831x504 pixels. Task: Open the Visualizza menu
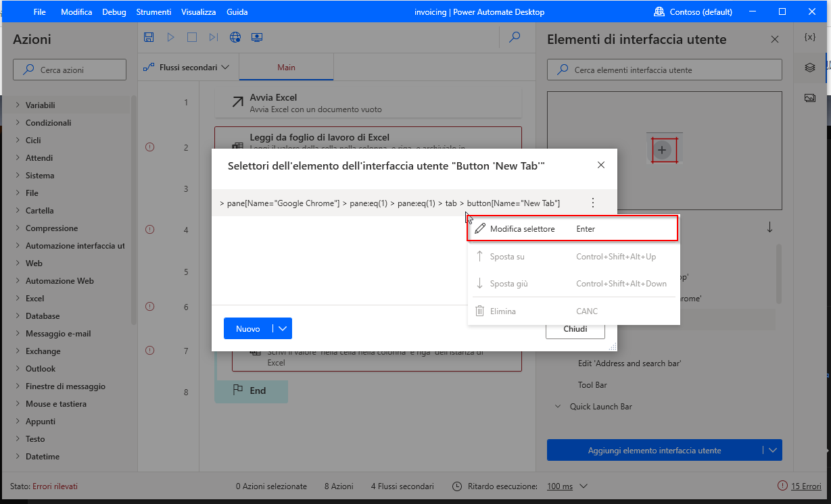(199, 12)
